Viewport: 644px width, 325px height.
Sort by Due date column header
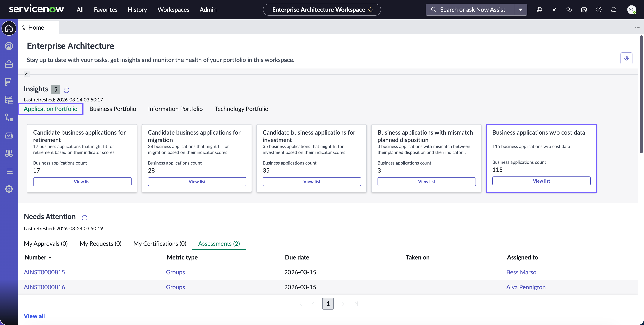[x=297, y=257]
